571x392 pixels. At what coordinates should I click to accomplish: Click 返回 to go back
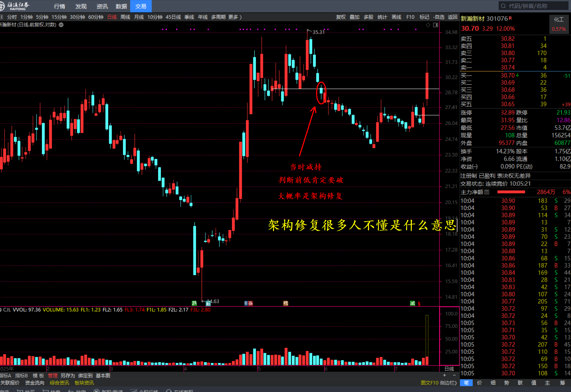[x=453, y=17]
